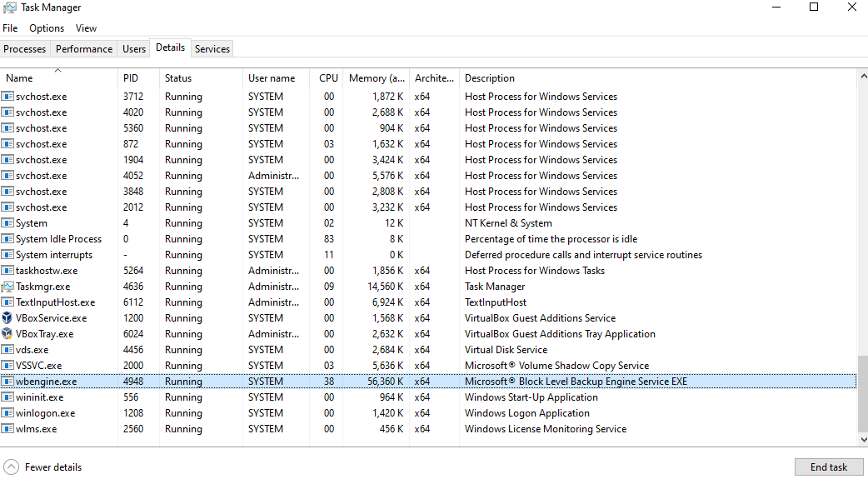This screenshot has width=868, height=479.
Task: Click 'Windows Start-Up Application' description
Action: point(531,397)
